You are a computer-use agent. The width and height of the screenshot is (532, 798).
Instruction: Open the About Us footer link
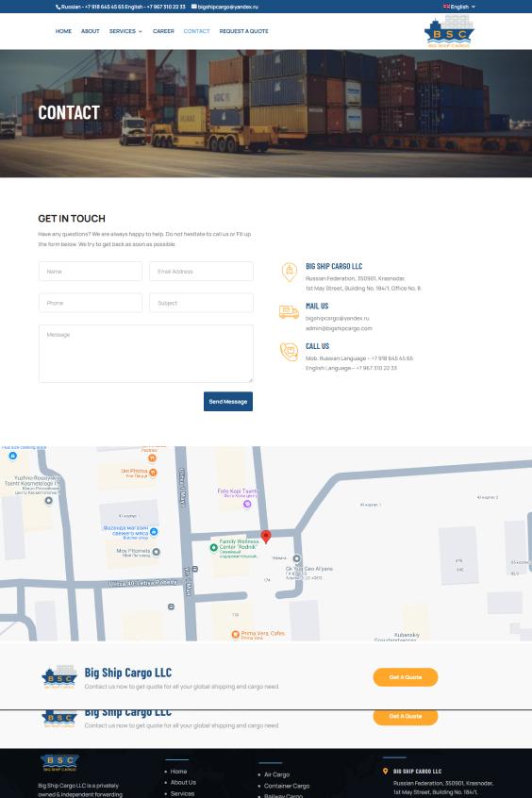(x=183, y=782)
